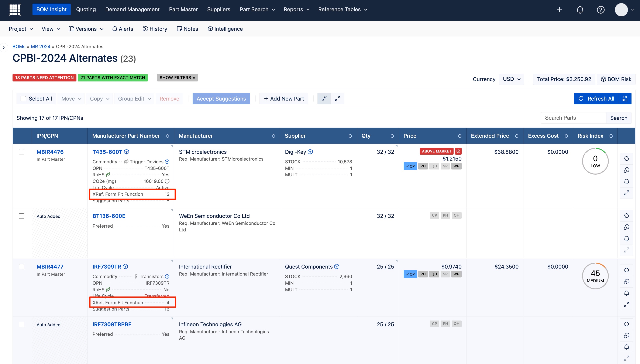Click the BOM Risk button
Screen dimensions: 640x364
[616, 79]
